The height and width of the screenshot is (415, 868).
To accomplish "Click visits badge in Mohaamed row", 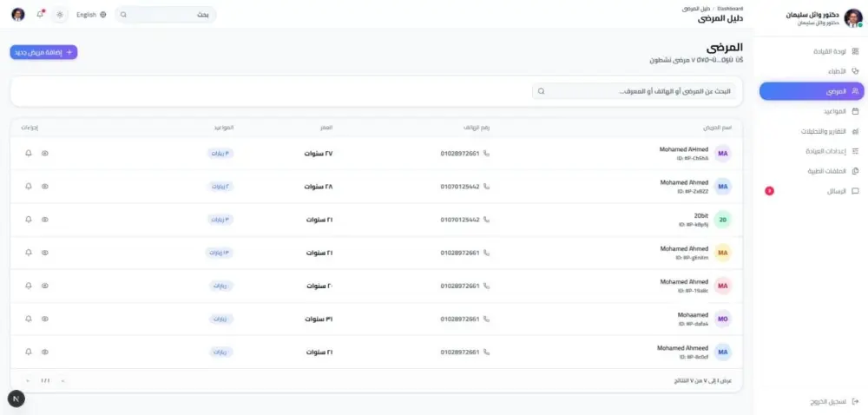I will pyautogui.click(x=221, y=319).
